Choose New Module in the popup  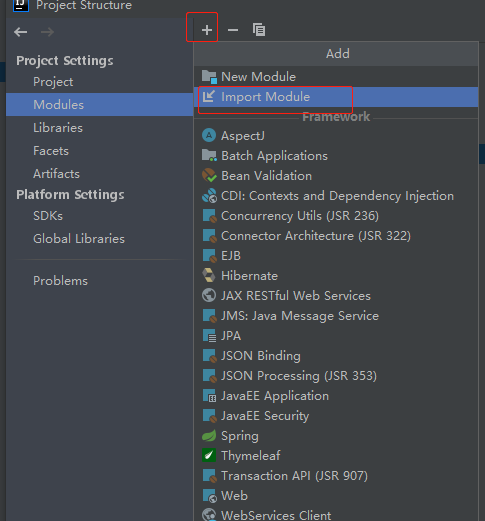pyautogui.click(x=336, y=77)
